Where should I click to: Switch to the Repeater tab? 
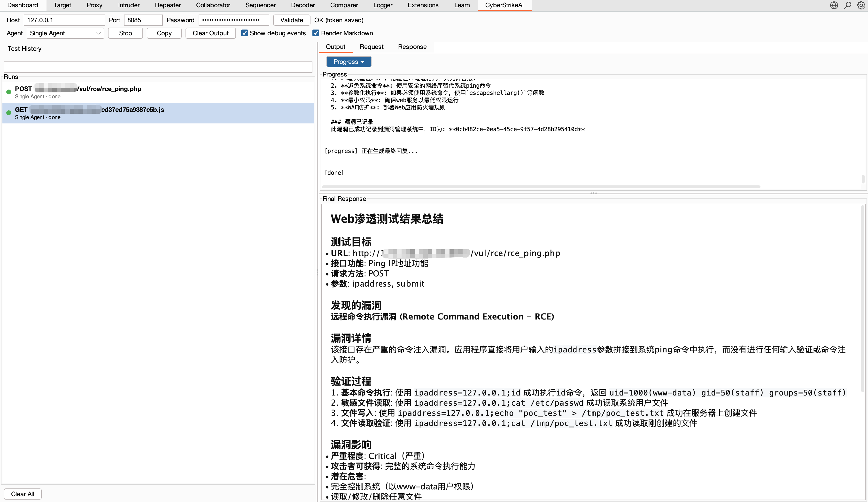168,5
